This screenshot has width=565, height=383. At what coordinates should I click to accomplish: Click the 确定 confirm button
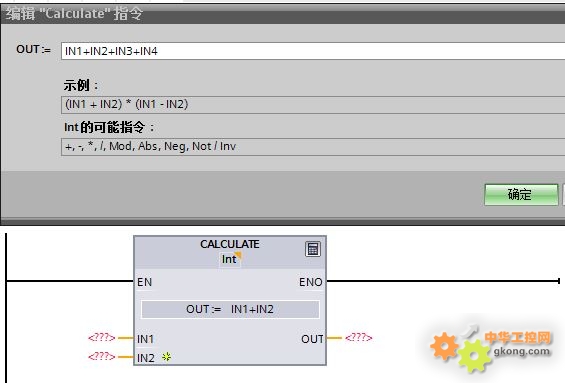(x=521, y=195)
